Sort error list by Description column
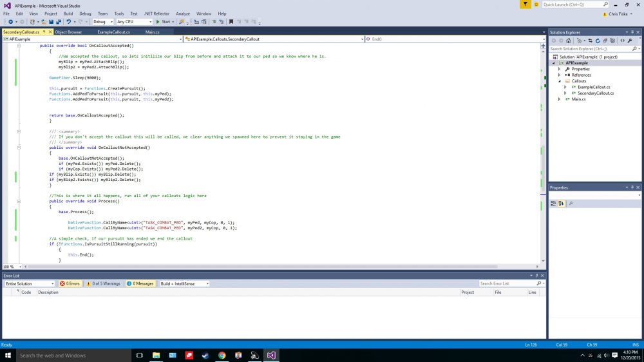This screenshot has height=362, width=644. point(48,292)
